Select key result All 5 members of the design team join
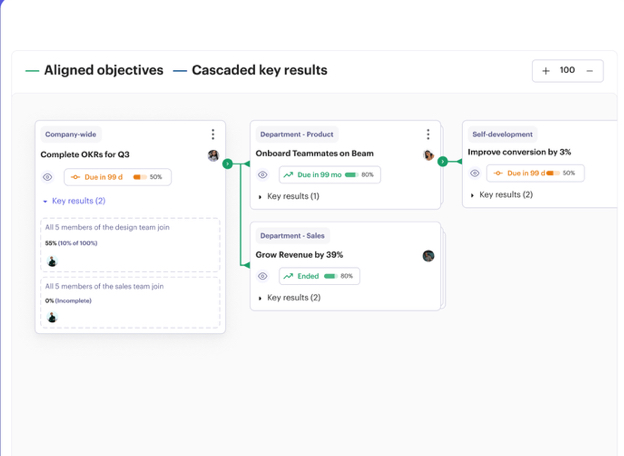The image size is (624, 456). click(130, 245)
